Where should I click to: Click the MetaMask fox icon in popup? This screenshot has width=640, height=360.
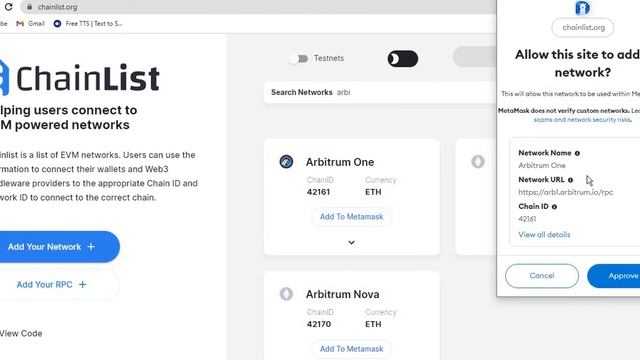point(582,8)
